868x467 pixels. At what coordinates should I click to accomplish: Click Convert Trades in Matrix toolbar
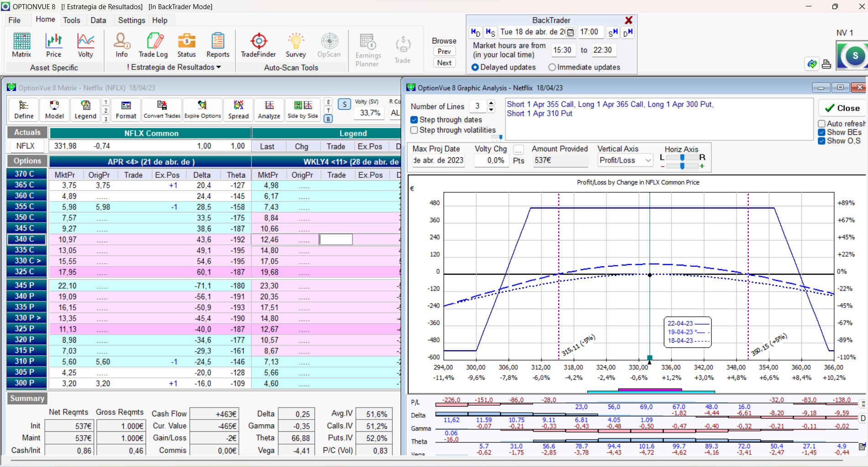click(162, 110)
